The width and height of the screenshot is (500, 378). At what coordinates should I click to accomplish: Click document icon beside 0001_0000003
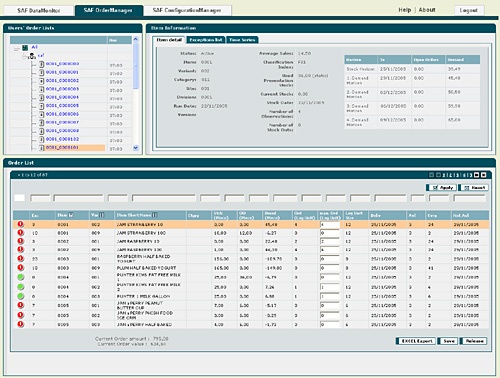click(42, 89)
